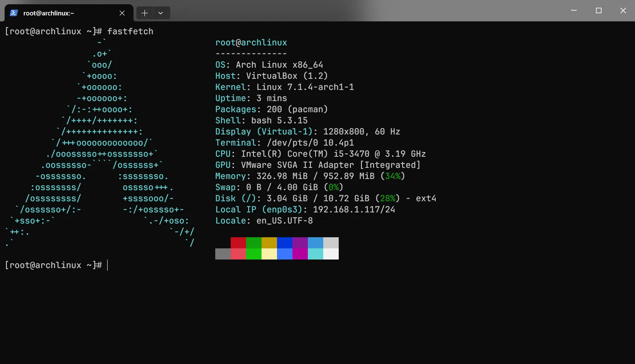The height and width of the screenshot is (364, 635).
Task: Expand the new tab profile dropdown chevron
Action: (161, 13)
